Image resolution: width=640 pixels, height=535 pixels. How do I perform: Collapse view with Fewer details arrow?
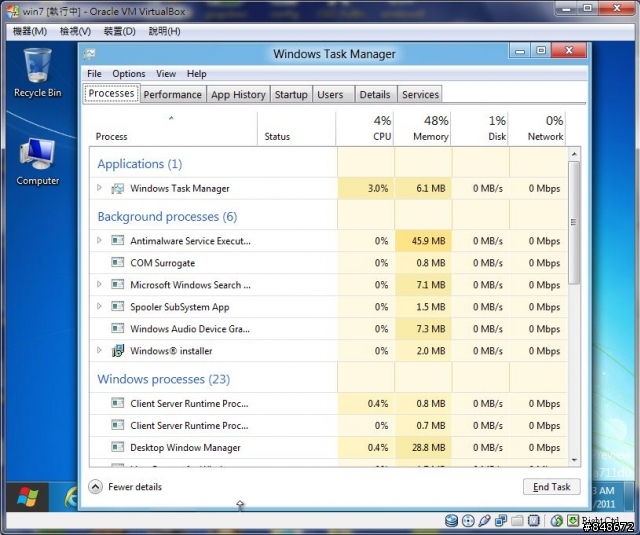(96, 486)
